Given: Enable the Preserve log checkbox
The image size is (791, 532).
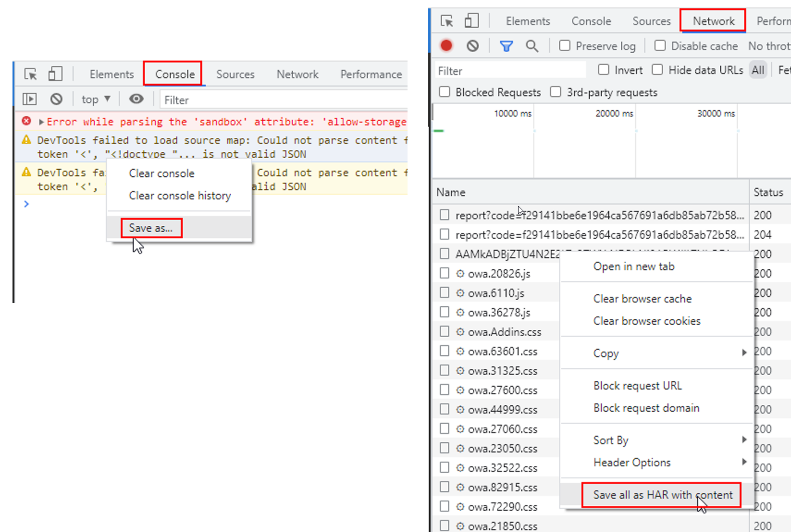Looking at the screenshot, I should coord(565,46).
